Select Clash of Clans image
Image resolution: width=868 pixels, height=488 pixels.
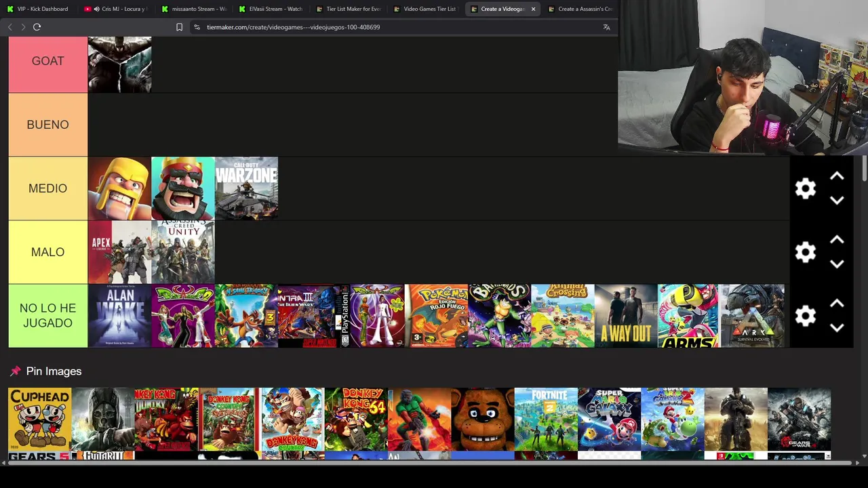(119, 188)
